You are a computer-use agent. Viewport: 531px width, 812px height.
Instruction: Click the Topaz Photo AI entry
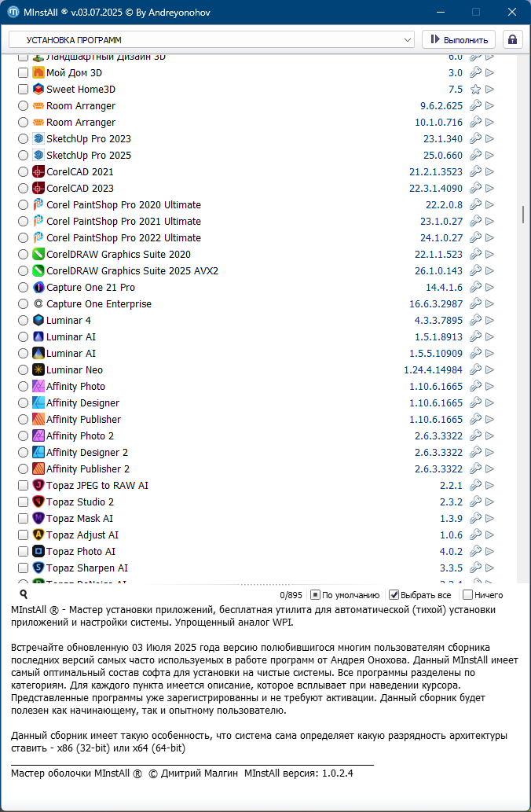pyautogui.click(x=81, y=551)
